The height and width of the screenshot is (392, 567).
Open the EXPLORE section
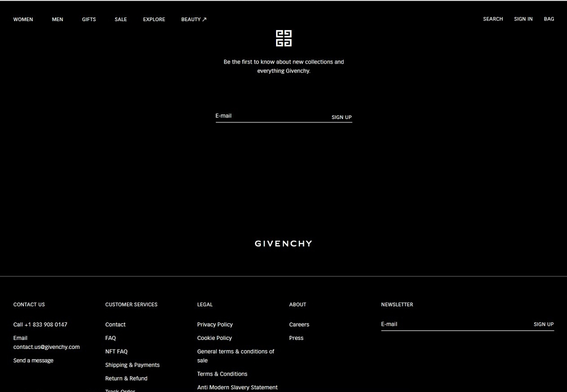click(x=154, y=19)
